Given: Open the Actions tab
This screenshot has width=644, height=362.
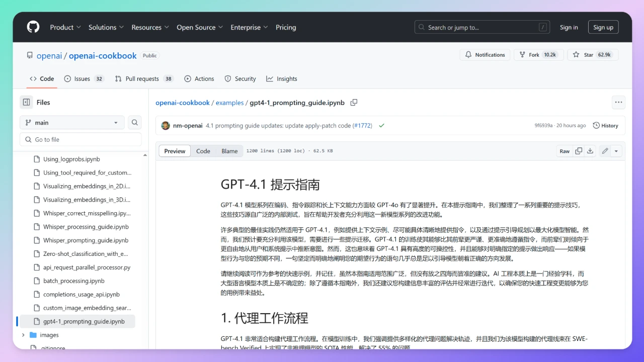Looking at the screenshot, I should point(199,79).
